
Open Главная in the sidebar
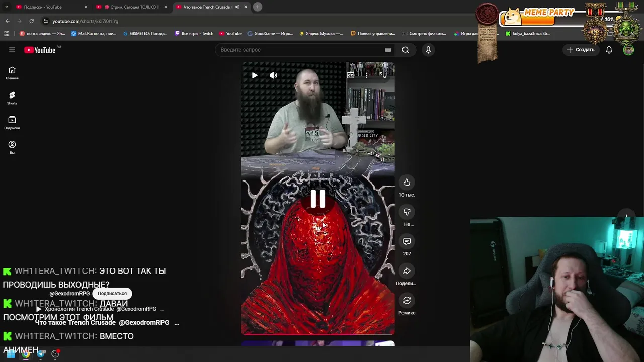[12, 73]
